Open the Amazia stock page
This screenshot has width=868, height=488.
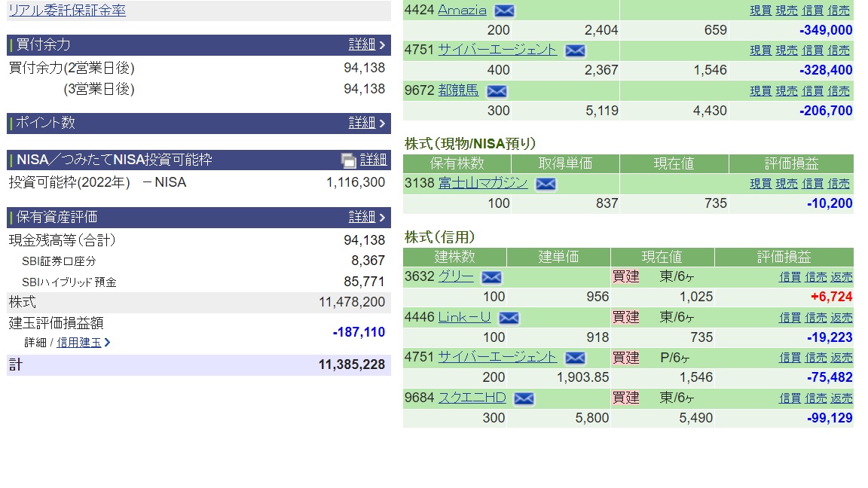click(462, 10)
